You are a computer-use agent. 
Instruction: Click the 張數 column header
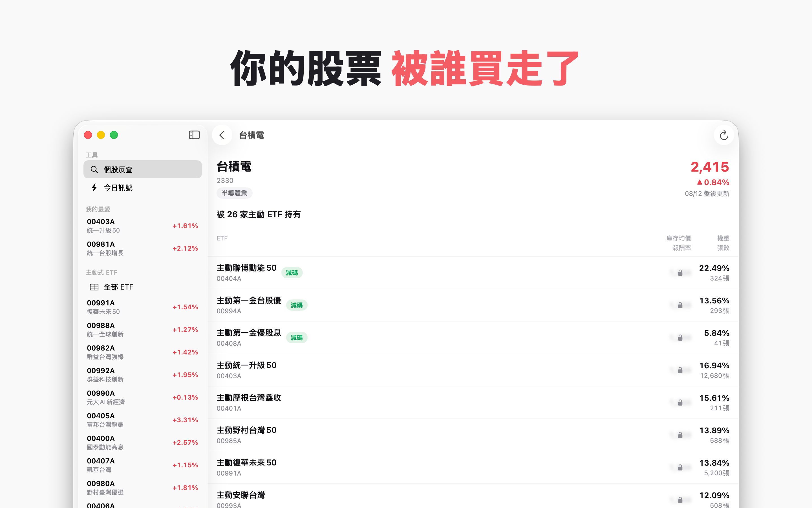pyautogui.click(x=723, y=248)
